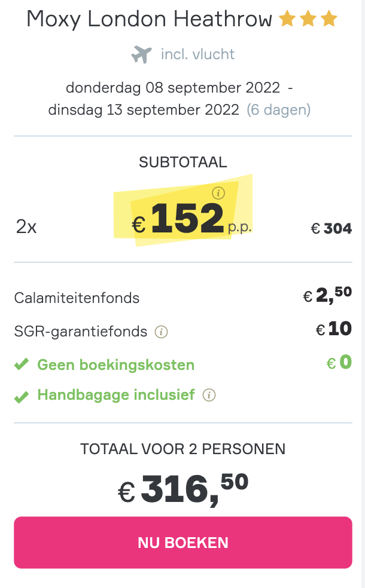This screenshot has height=588, width=365.
Task: Click the Handbagage inclusief text
Action: click(x=116, y=395)
